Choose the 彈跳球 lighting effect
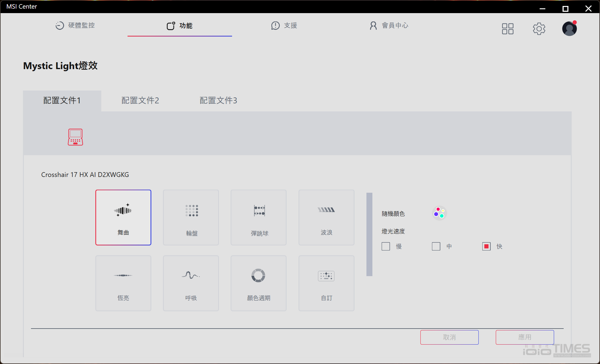The image size is (600, 364). (259, 217)
